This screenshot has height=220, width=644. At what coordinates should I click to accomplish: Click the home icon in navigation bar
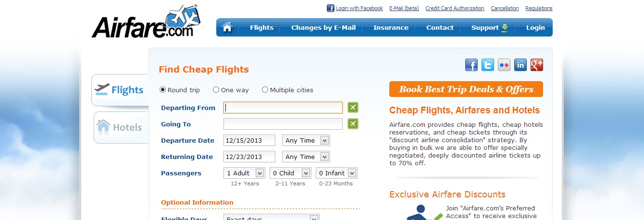(x=227, y=27)
